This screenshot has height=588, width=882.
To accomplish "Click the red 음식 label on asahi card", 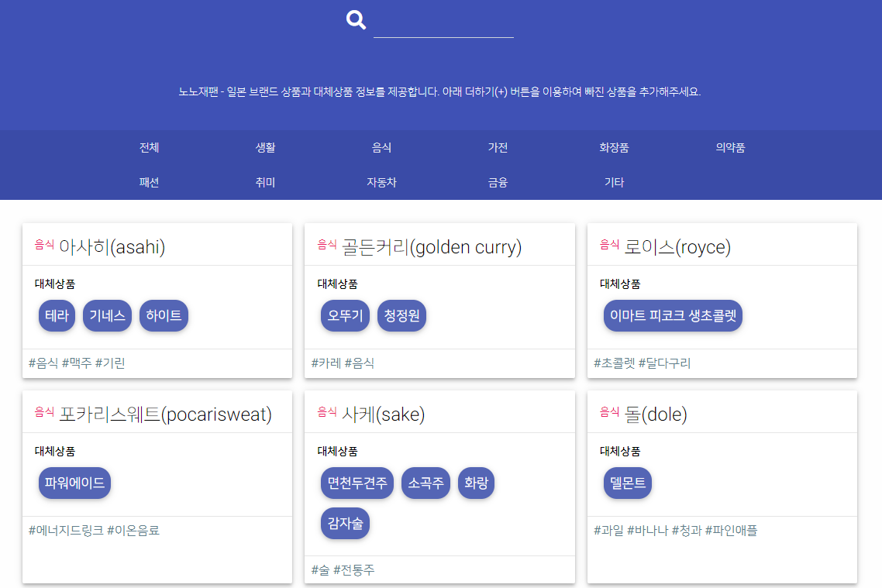I will click(44, 245).
